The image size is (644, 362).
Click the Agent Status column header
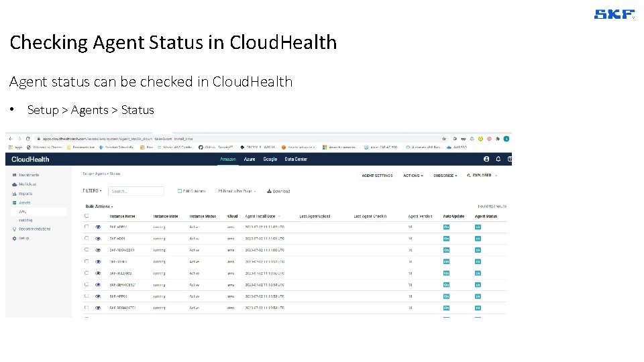486,217
